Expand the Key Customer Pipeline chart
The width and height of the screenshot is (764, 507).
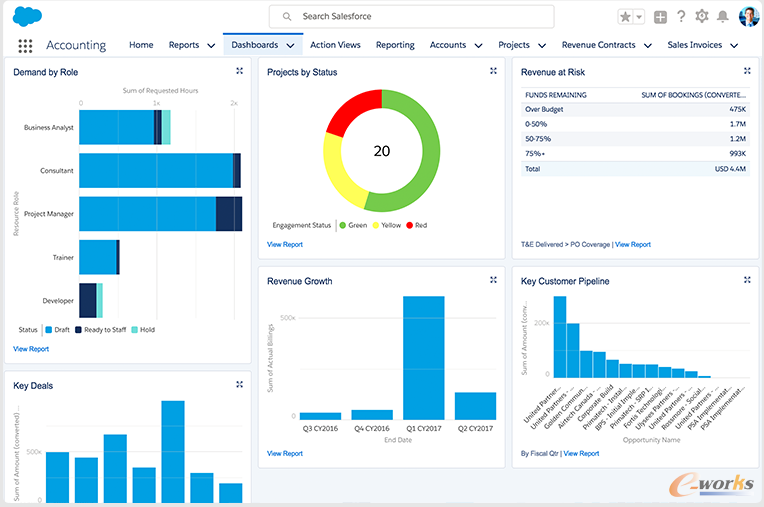click(747, 280)
